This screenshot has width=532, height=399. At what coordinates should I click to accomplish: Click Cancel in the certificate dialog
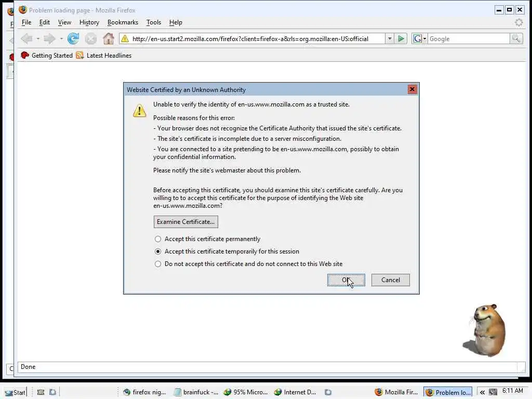[x=391, y=280]
